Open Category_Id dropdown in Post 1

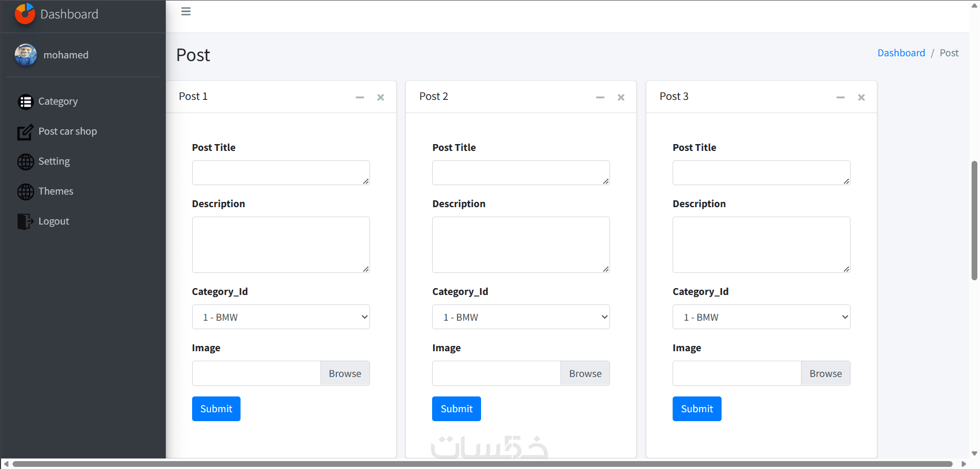coord(281,317)
